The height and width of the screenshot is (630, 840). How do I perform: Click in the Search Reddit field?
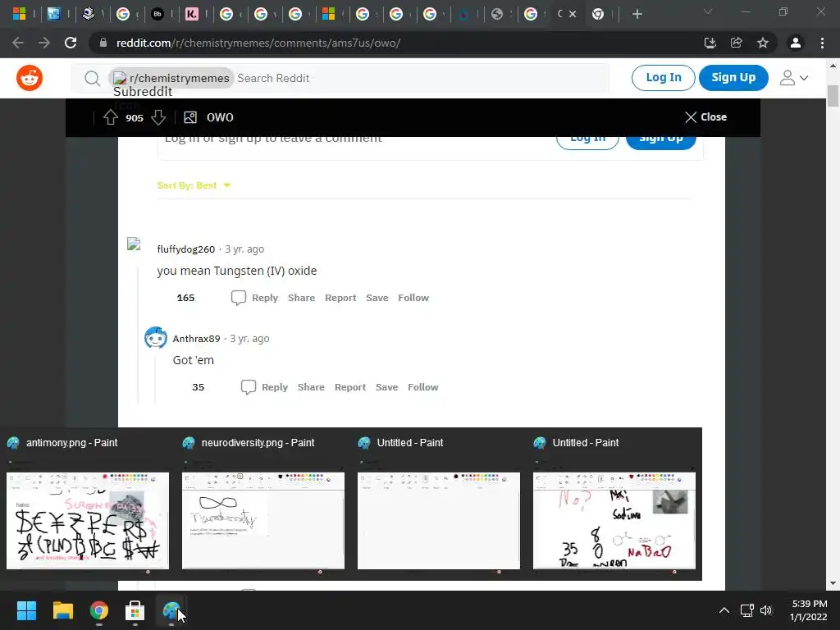point(421,78)
